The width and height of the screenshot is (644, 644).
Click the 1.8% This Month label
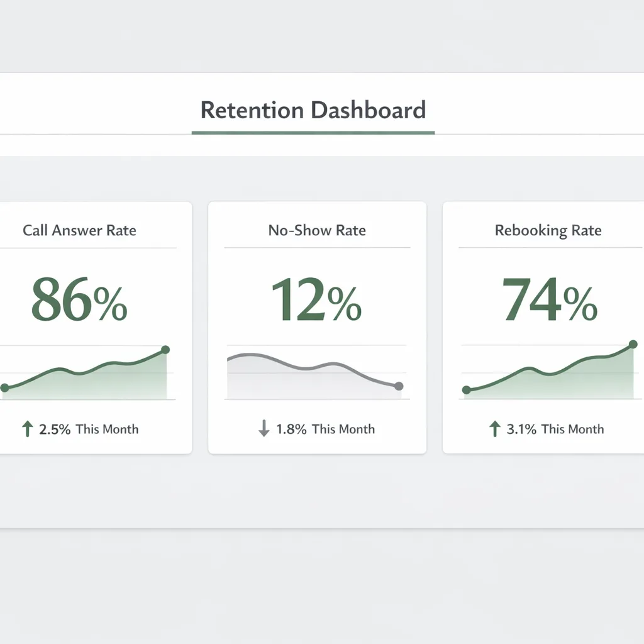point(325,430)
